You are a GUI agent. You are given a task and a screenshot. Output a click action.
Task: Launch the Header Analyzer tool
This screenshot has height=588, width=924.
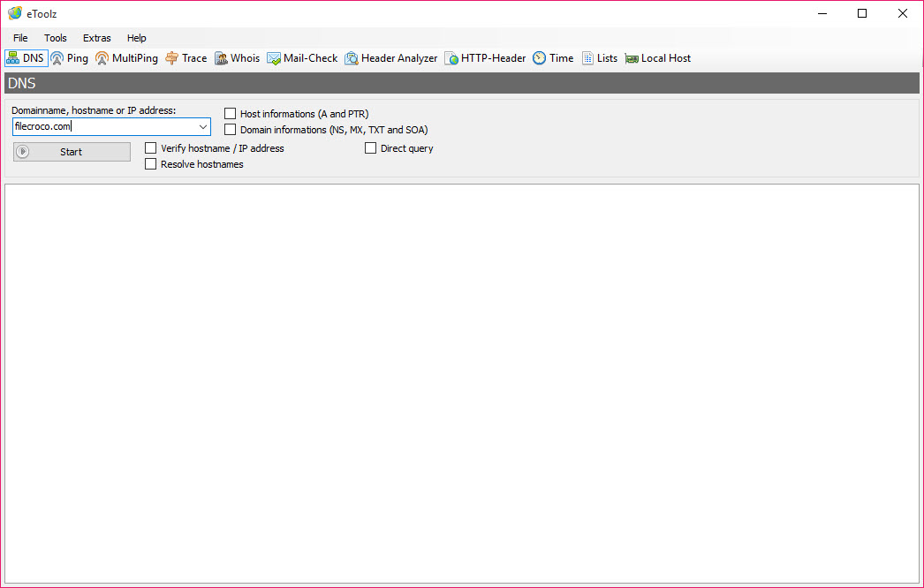tap(391, 58)
